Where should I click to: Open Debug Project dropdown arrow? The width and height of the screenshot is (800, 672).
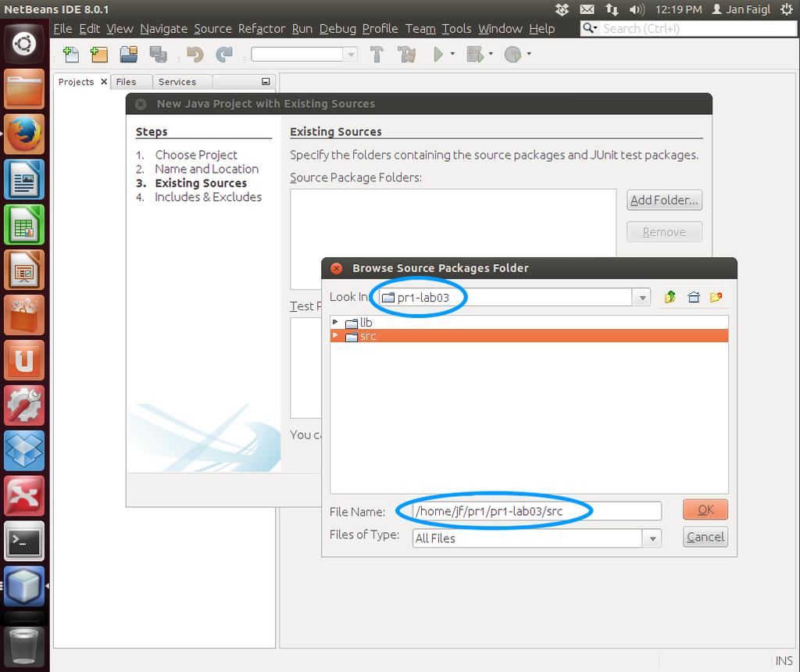(491, 54)
